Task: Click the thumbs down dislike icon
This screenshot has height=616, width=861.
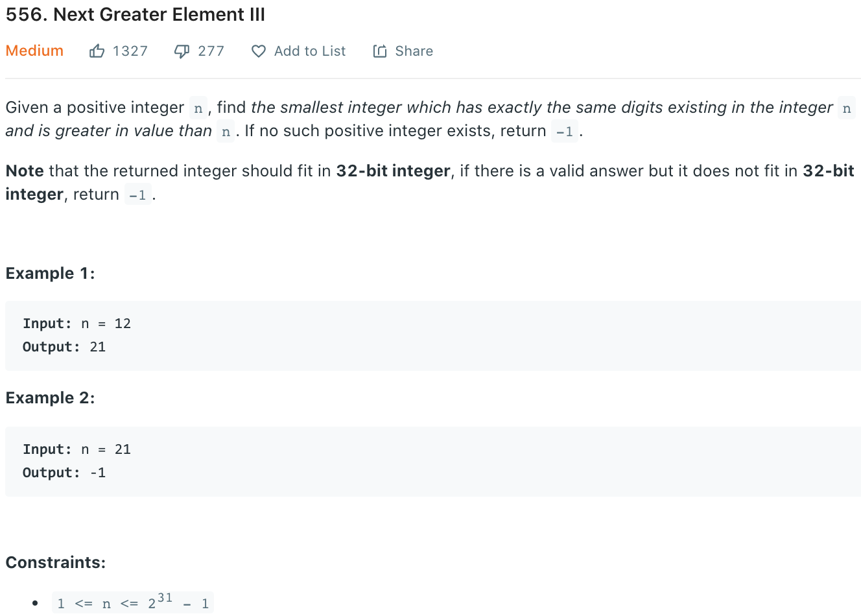Action: coord(182,51)
